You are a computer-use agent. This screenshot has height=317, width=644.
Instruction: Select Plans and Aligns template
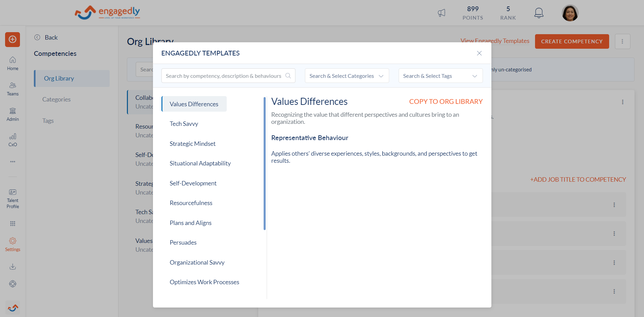[191, 223]
